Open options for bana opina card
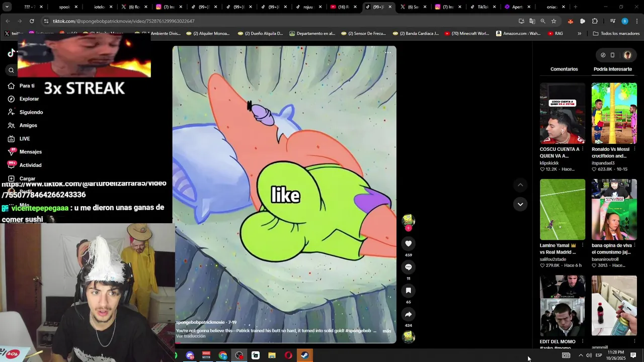644x362 pixels. click(634, 245)
